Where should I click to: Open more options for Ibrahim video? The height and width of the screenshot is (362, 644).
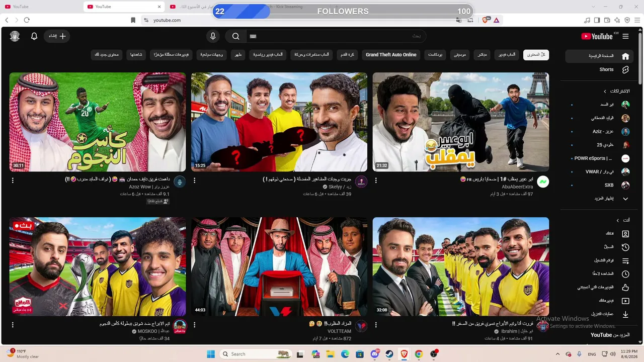click(x=376, y=325)
